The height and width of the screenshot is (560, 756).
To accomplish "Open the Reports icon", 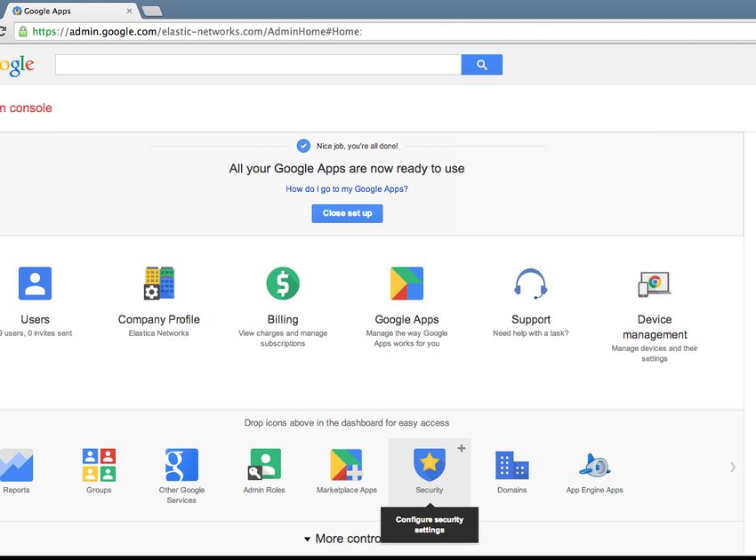I will (16, 465).
